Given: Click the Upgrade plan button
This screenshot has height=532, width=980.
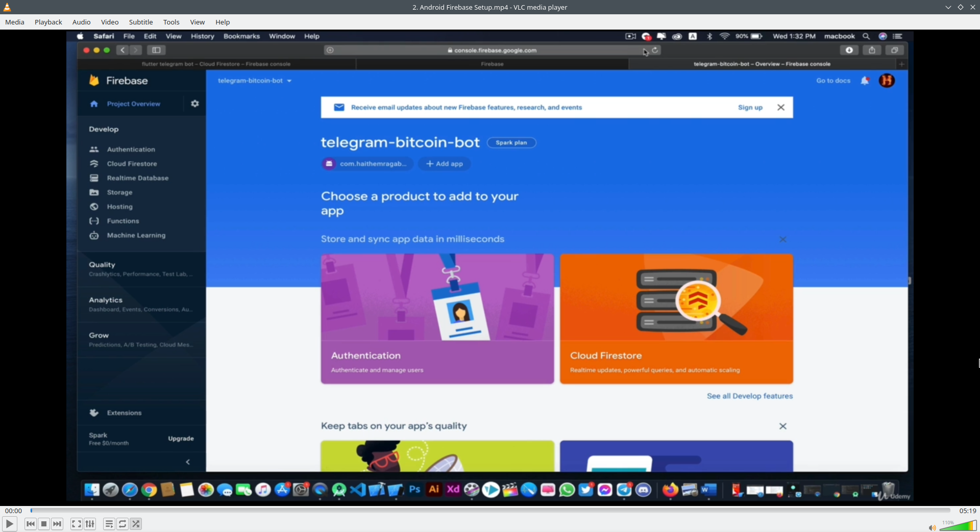Looking at the screenshot, I should click(x=181, y=439).
